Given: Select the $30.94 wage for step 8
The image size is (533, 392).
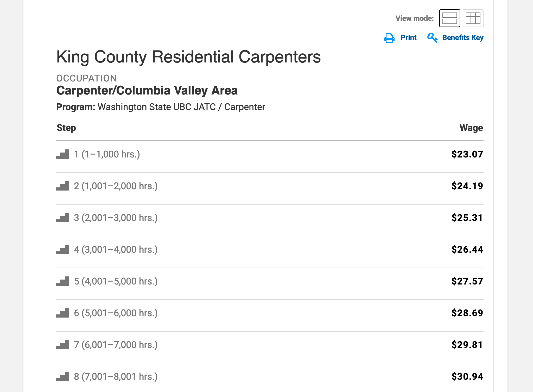Looking at the screenshot, I should (467, 377).
